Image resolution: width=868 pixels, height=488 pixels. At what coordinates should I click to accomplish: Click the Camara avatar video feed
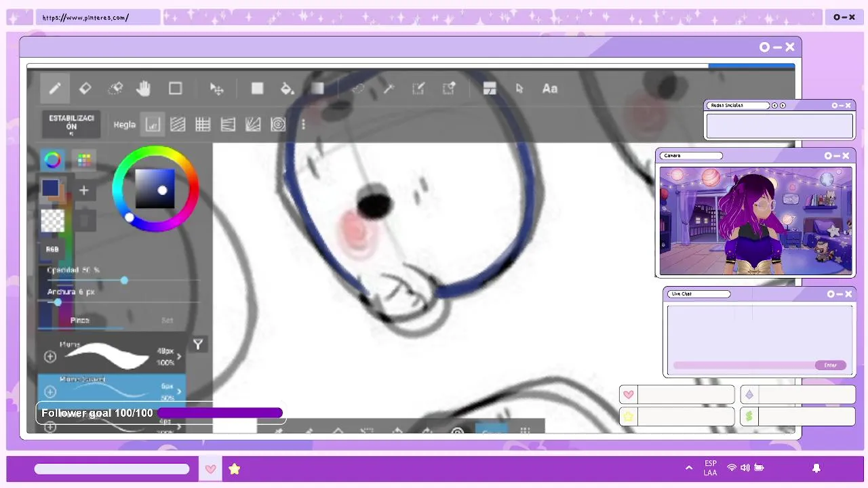pyautogui.click(x=756, y=221)
